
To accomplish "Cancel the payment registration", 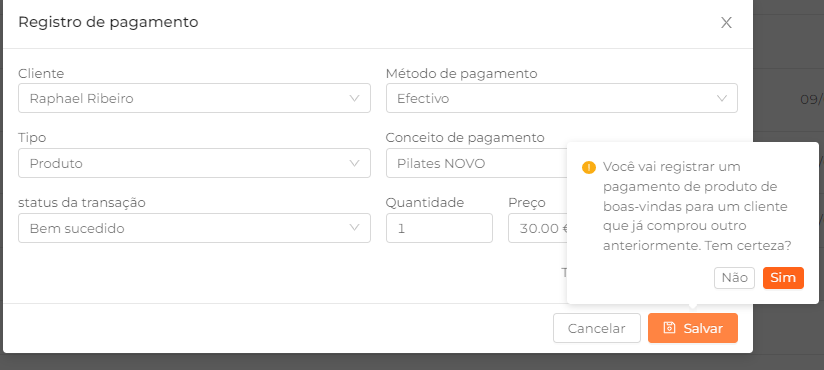I will (x=596, y=328).
